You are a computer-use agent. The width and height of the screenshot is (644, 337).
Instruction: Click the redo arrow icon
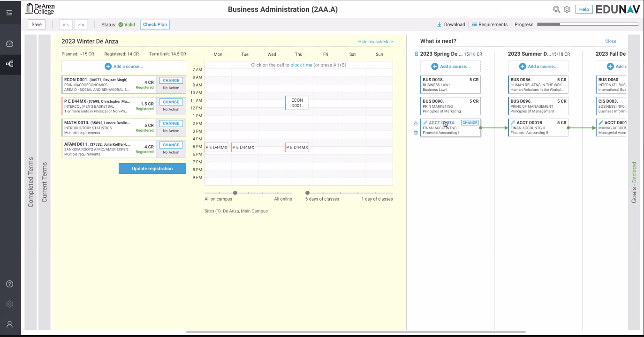[x=81, y=25]
